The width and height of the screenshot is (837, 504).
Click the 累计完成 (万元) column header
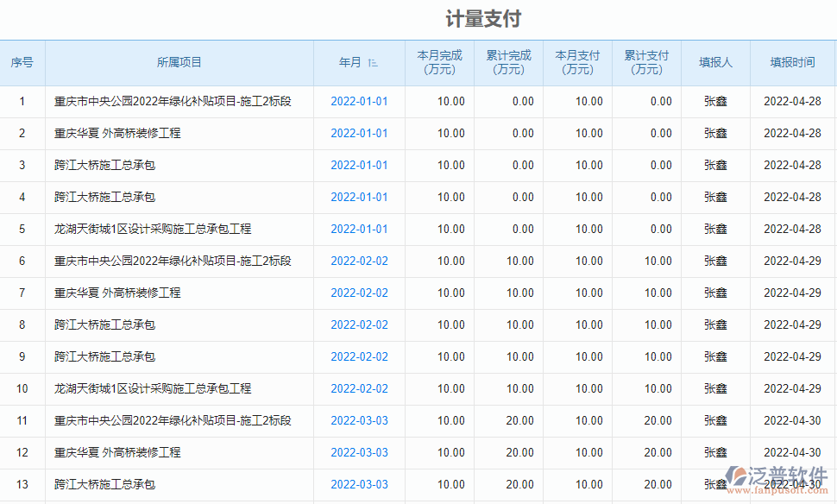(508, 63)
